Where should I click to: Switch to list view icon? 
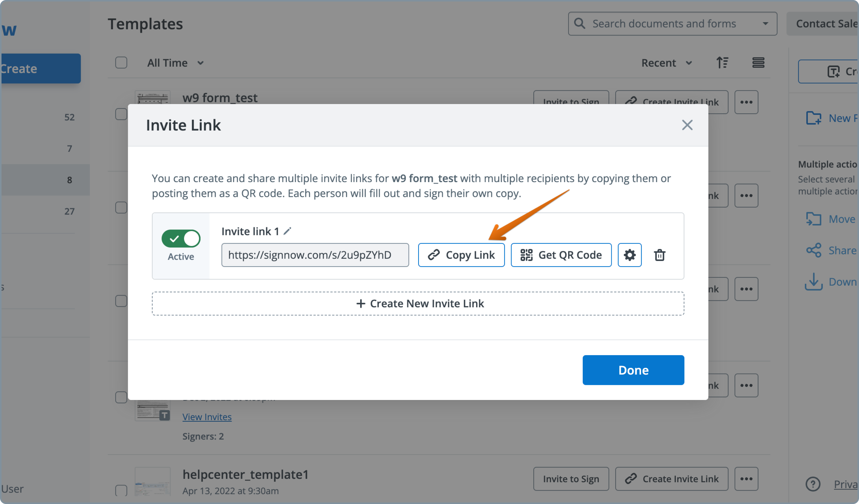click(758, 63)
